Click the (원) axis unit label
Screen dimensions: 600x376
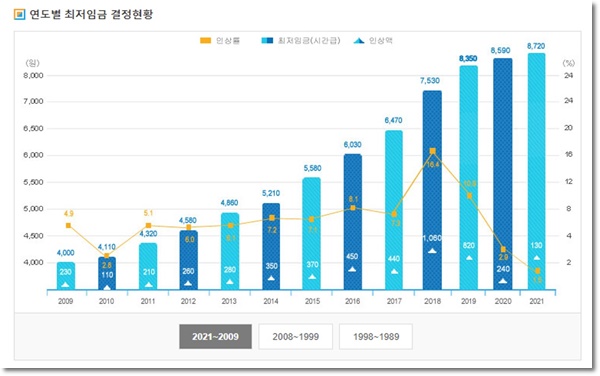tap(33, 63)
